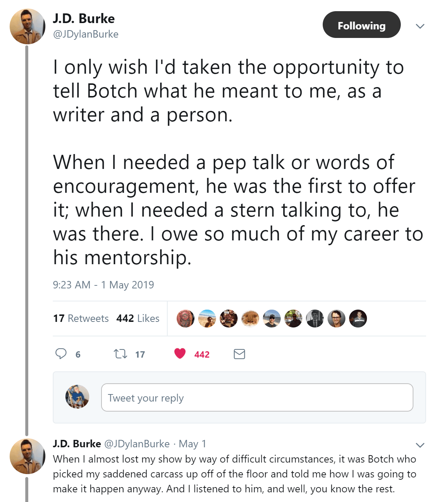Open the chevron menu on the May 1 reply
This screenshot has width=448, height=502.
pyautogui.click(x=420, y=445)
